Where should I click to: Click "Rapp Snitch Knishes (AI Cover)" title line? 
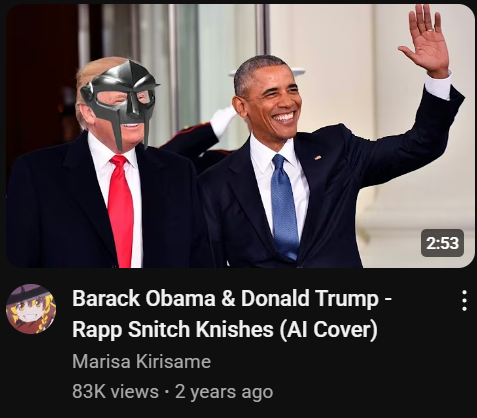225,329
